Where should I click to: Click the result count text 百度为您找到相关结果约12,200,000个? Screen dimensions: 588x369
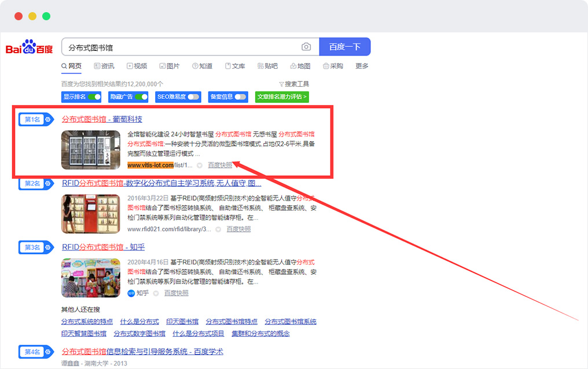coord(112,84)
